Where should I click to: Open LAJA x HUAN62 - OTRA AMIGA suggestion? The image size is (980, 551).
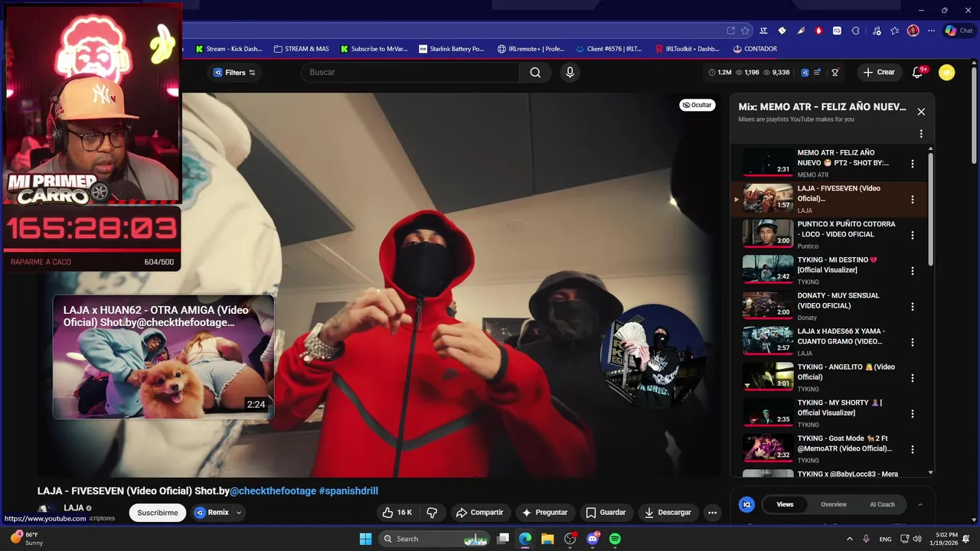click(163, 357)
